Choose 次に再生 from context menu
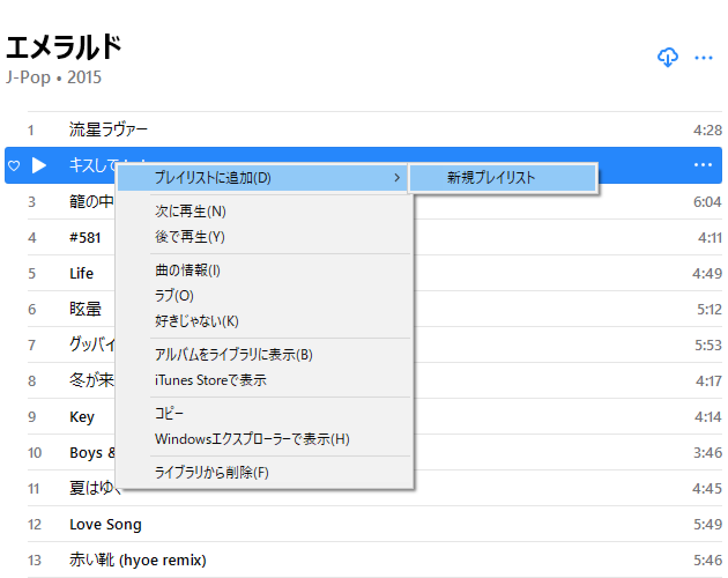The height and width of the screenshot is (578, 728). pyautogui.click(x=190, y=212)
